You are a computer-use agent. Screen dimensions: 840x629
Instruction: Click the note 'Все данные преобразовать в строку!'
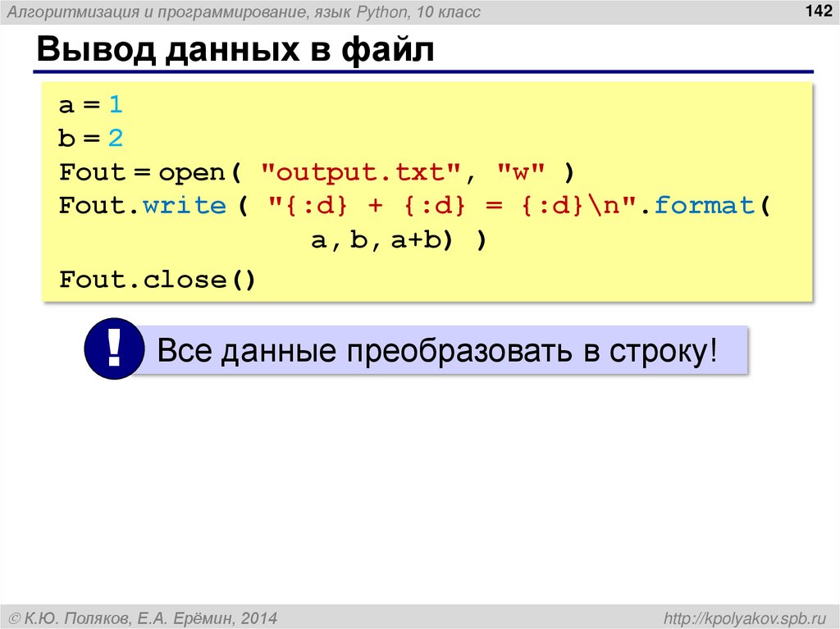coord(436,350)
